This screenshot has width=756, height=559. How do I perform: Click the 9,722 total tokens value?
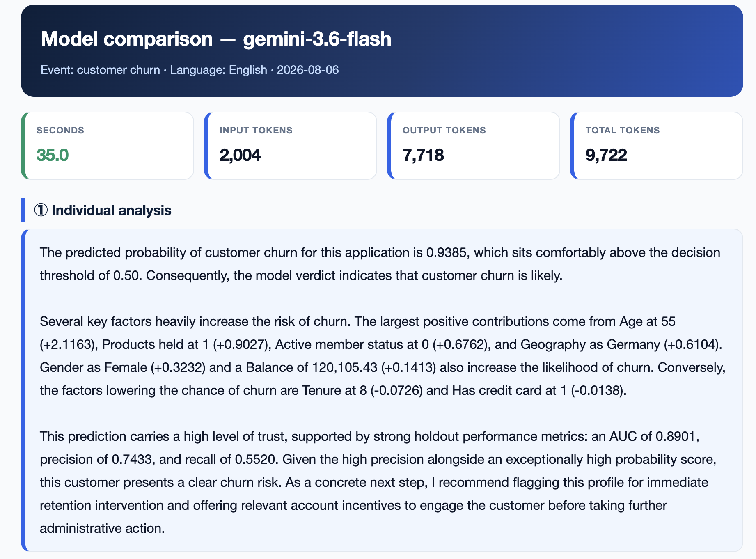point(606,155)
